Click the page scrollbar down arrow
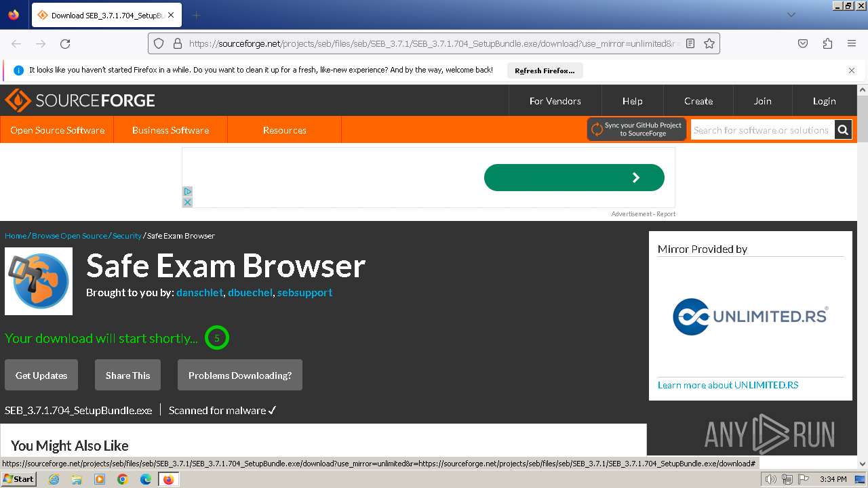 [x=863, y=464]
